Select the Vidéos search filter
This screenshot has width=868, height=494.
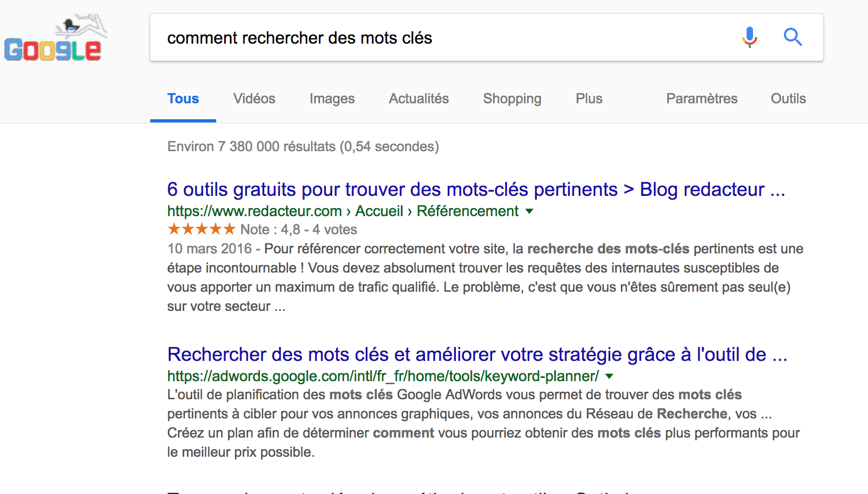[253, 98]
